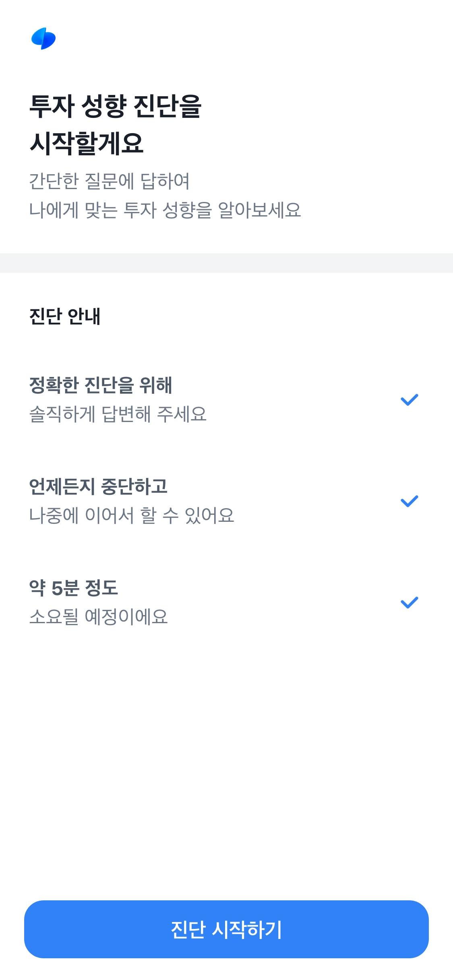Tap the 진단 word in 진단 안내
The width and height of the screenshot is (453, 980).
click(46, 316)
